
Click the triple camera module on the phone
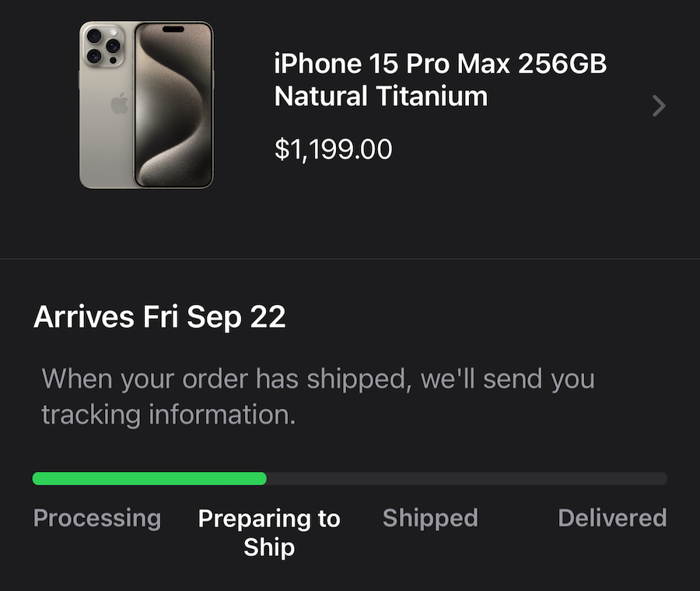pos(103,47)
